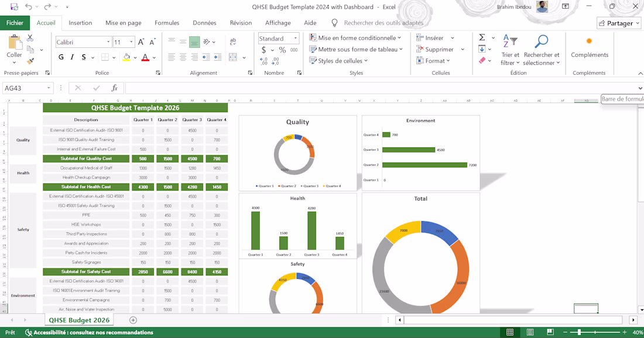Viewport: 644px width, 338px height.
Task: Apply percent style format
Action: pos(283,50)
